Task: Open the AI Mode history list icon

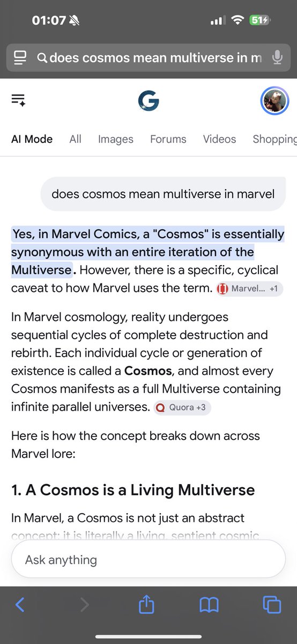Action: [18, 100]
